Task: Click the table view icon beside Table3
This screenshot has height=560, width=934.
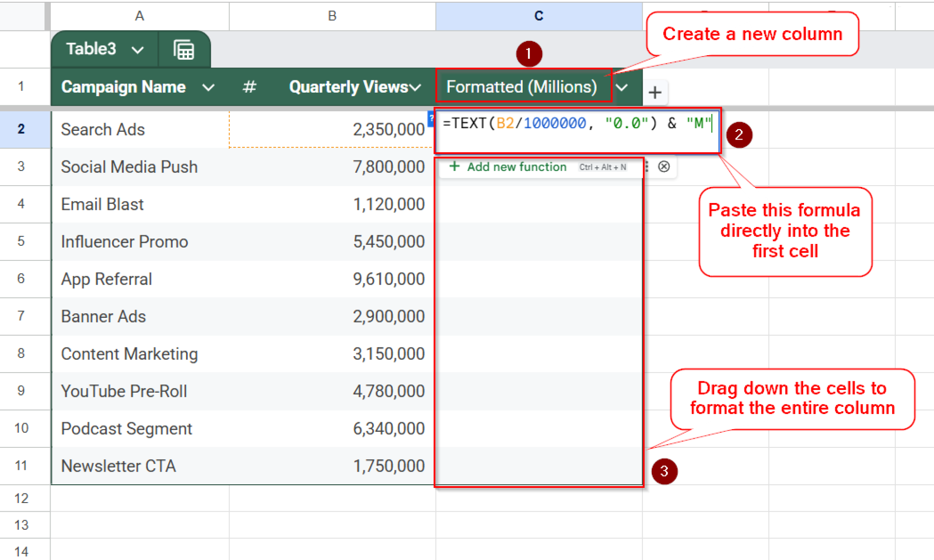Action: (184, 50)
